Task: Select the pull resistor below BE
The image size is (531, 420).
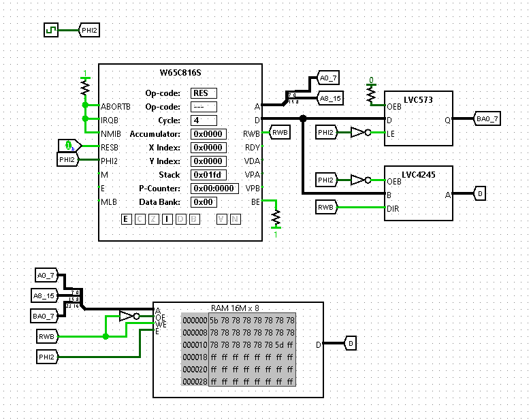Action: pyautogui.click(x=276, y=218)
